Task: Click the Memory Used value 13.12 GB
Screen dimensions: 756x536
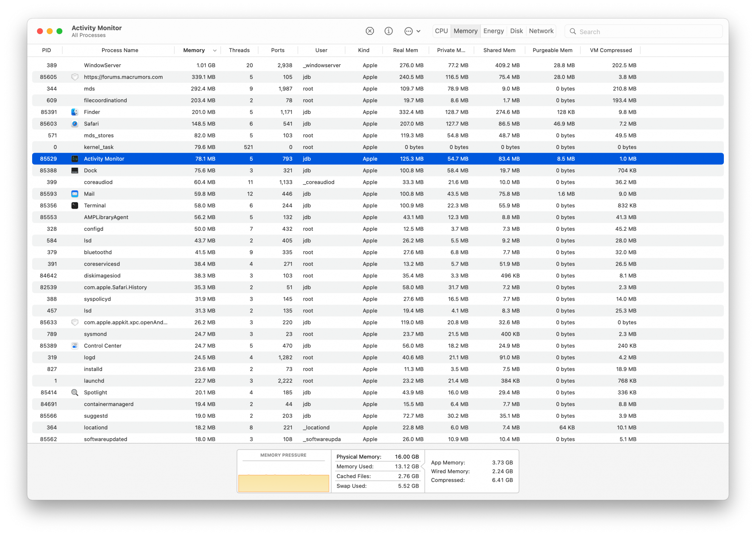Action: [x=407, y=466]
